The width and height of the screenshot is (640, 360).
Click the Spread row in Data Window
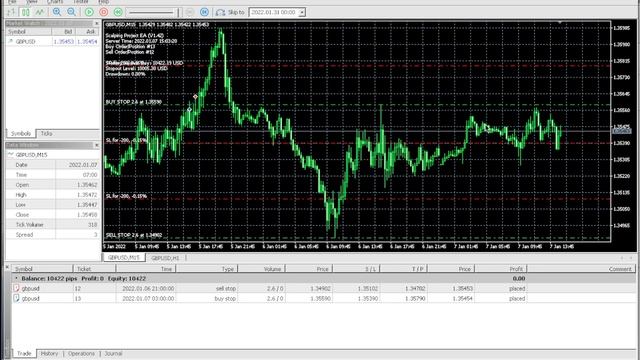coord(53,235)
